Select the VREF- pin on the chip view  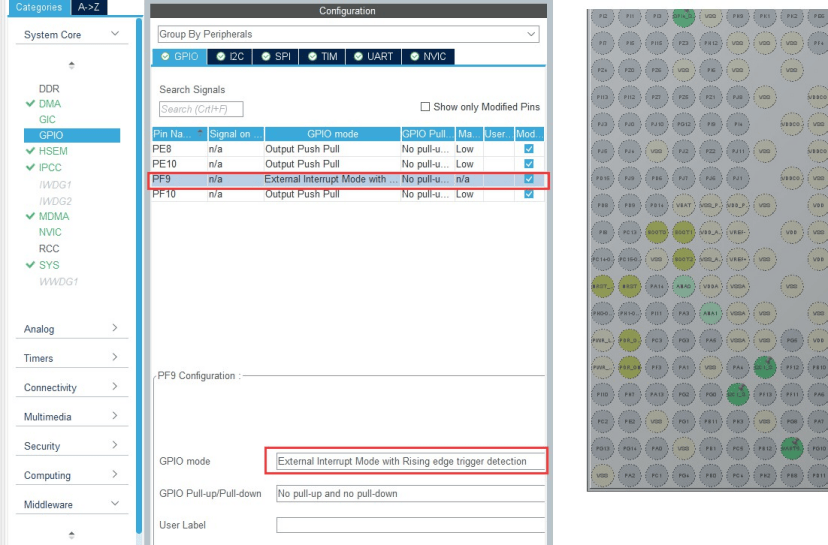738,232
